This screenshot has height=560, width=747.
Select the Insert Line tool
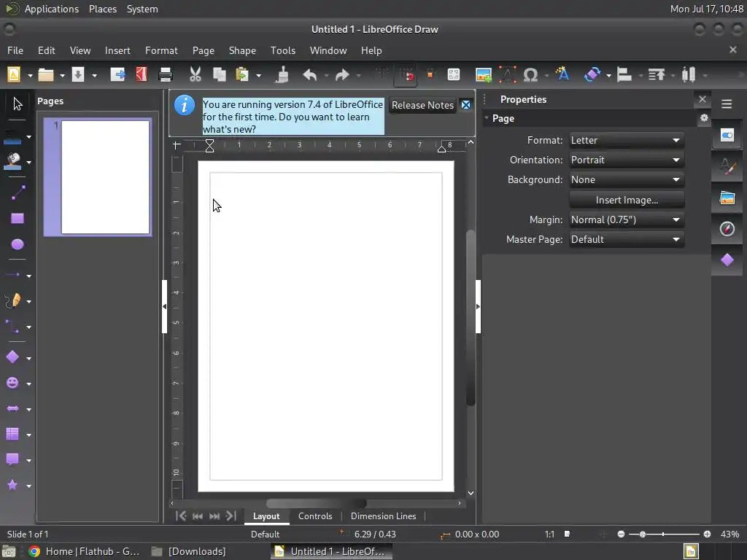(18, 192)
